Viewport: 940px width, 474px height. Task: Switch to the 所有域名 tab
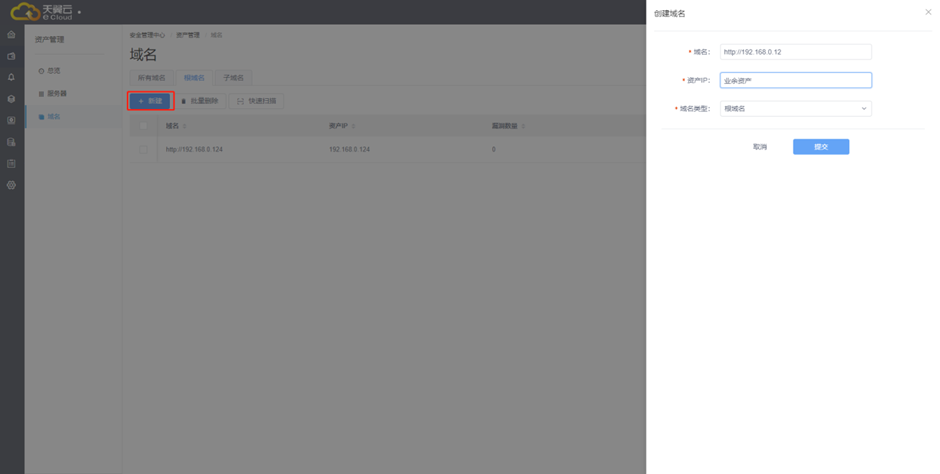tap(152, 78)
